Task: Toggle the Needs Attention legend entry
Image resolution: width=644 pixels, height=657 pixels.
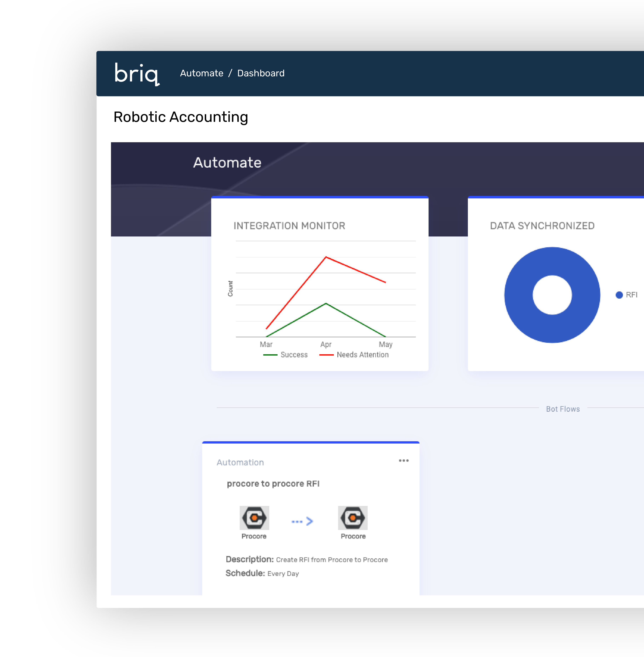Action: [x=354, y=354]
